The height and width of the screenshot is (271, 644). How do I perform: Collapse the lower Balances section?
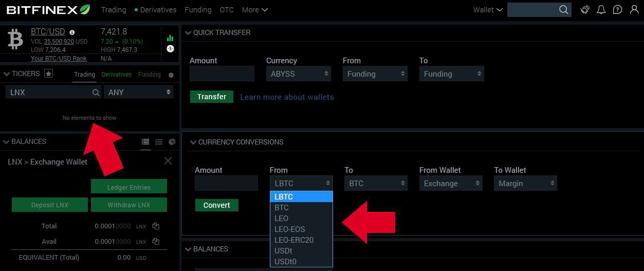tap(188, 249)
